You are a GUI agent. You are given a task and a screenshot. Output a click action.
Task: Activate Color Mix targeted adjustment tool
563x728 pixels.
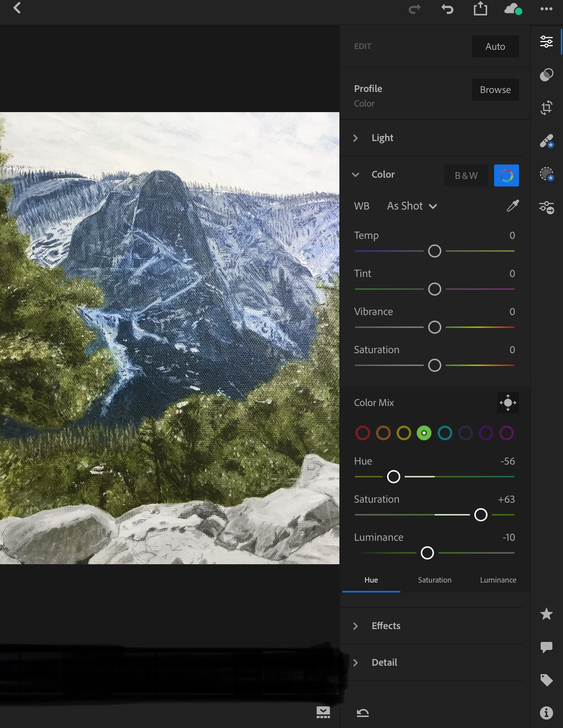pyautogui.click(x=508, y=403)
